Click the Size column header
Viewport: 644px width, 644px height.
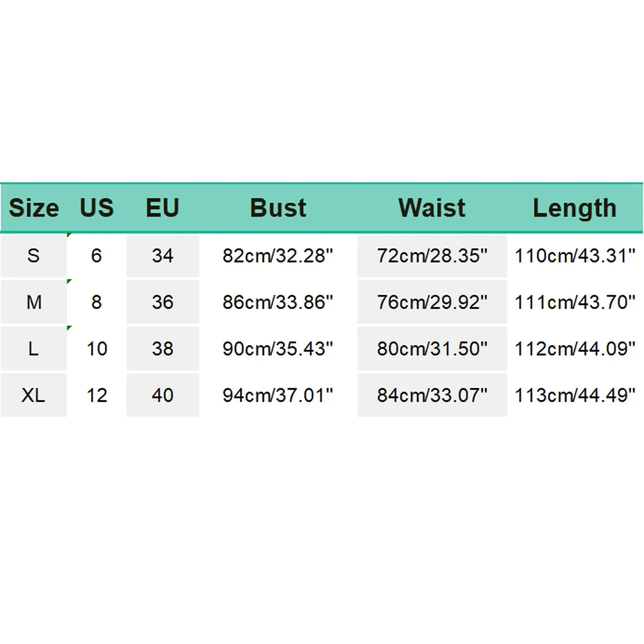pos(34,208)
